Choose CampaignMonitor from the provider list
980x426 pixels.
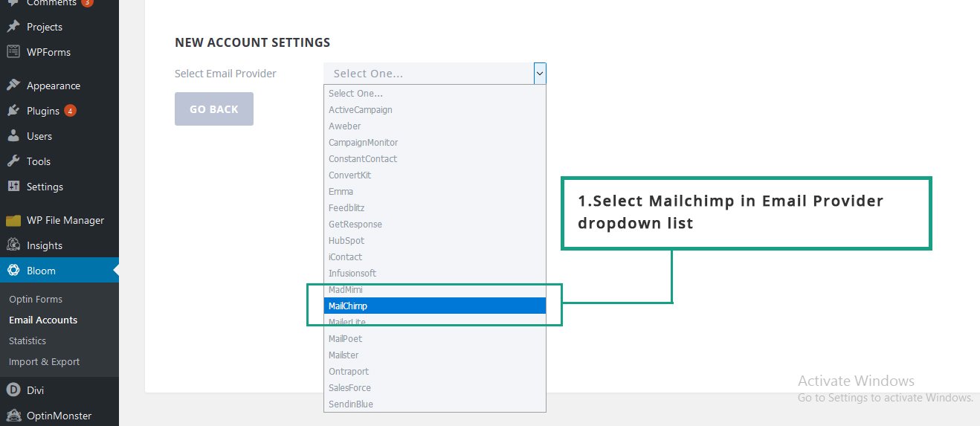(x=435, y=142)
